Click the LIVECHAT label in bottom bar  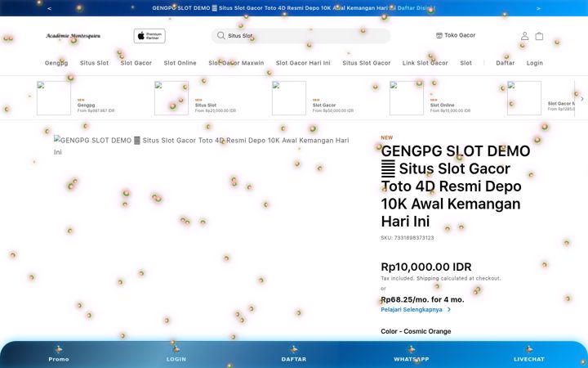(x=529, y=359)
